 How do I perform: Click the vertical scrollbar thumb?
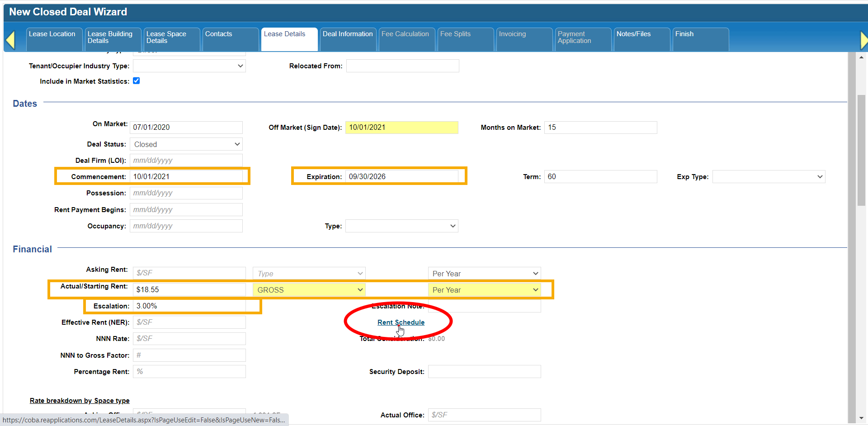861,149
